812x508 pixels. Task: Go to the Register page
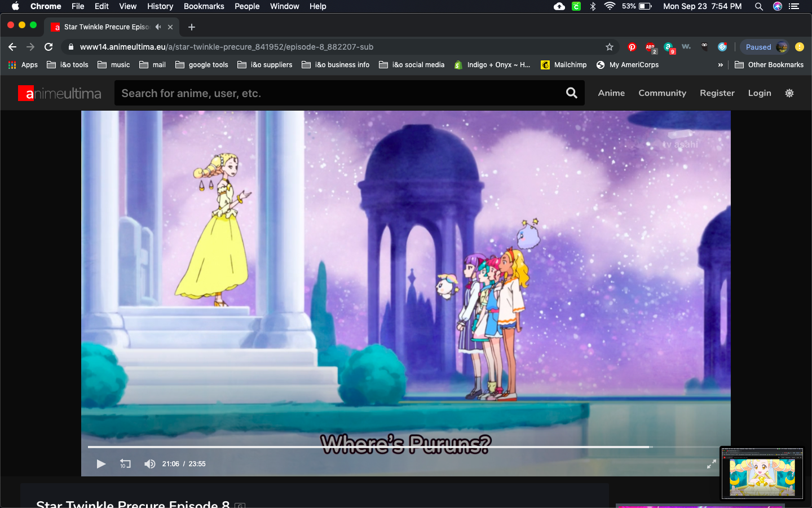[x=717, y=93]
